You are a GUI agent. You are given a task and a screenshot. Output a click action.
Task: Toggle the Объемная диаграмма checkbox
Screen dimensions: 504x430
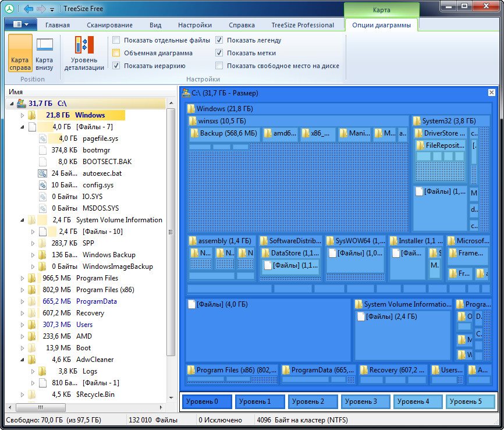(x=116, y=53)
